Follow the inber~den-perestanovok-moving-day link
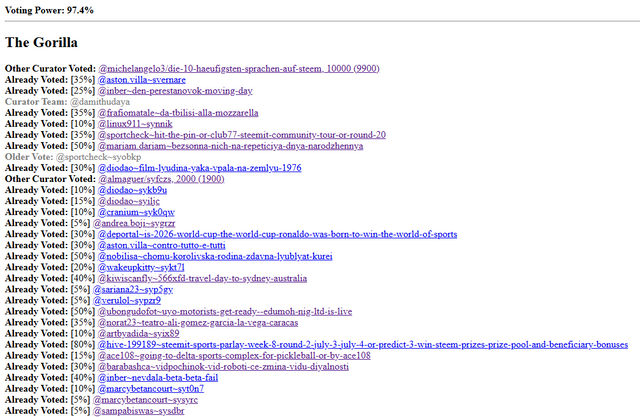 175,91
